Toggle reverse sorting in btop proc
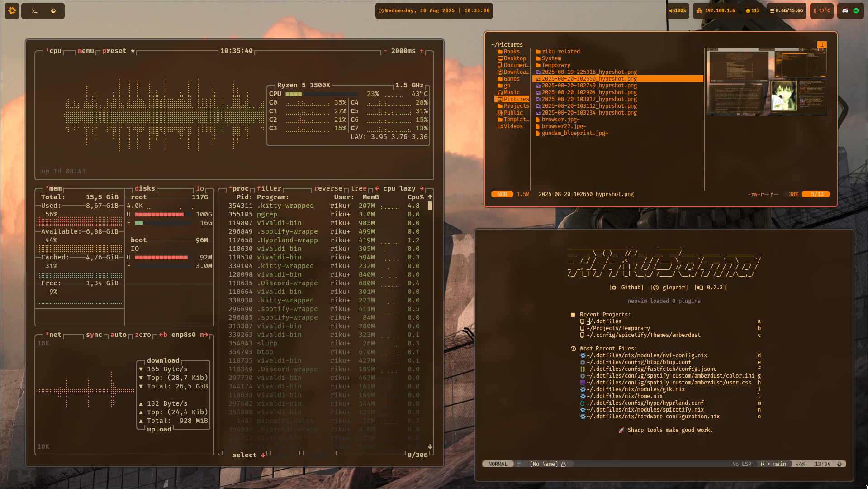Viewport: 868px width, 489px height. click(x=328, y=189)
